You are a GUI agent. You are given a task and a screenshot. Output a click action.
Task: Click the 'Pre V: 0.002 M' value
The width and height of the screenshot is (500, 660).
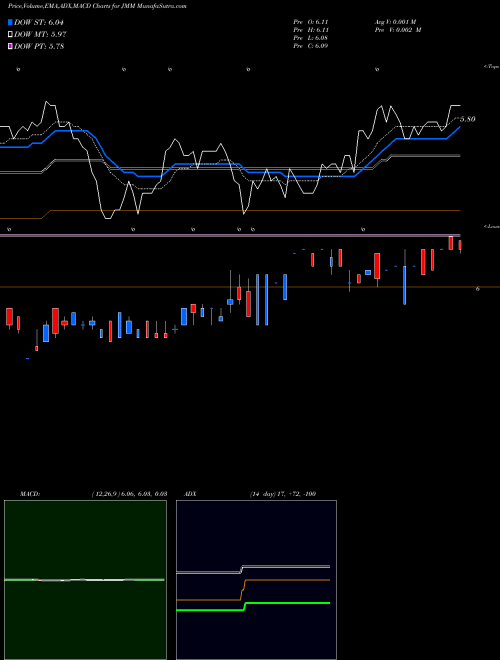point(398,30)
